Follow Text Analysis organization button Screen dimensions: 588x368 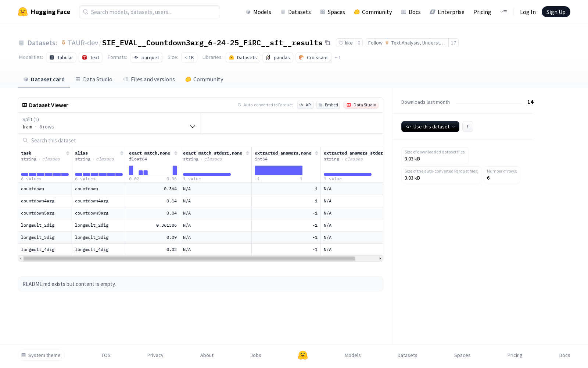point(407,43)
